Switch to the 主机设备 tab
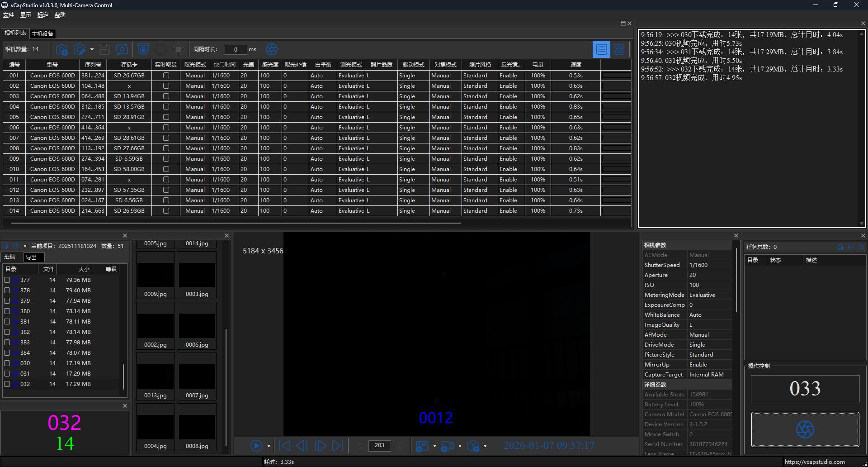 click(x=42, y=33)
